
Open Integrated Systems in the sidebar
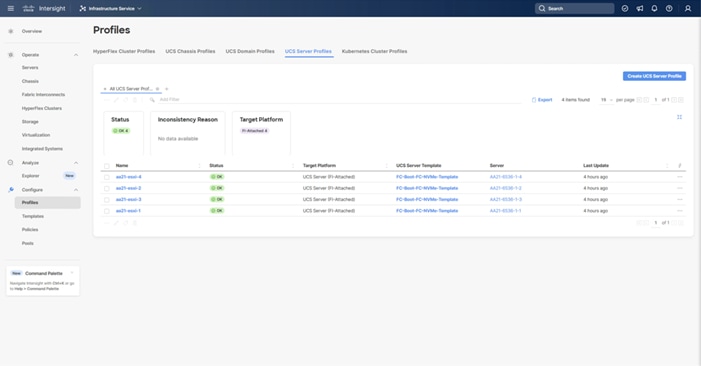(42, 149)
